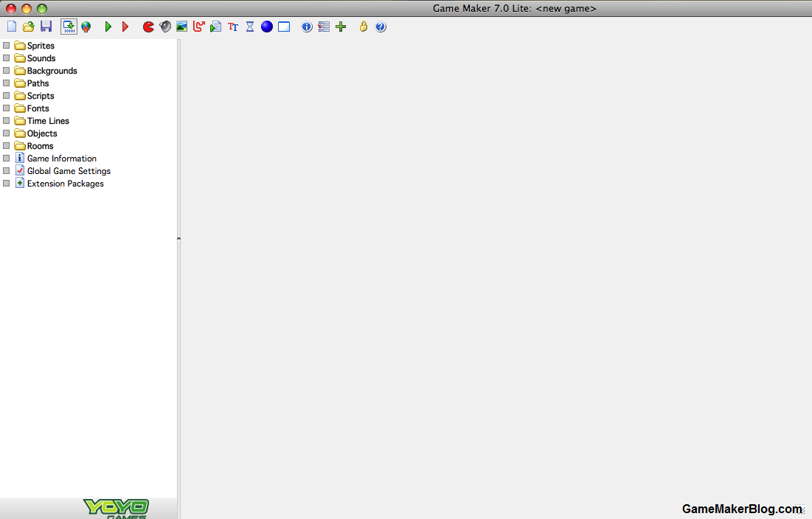The image size is (812, 519).
Task: Create a path with red path icon
Action: pos(199,27)
